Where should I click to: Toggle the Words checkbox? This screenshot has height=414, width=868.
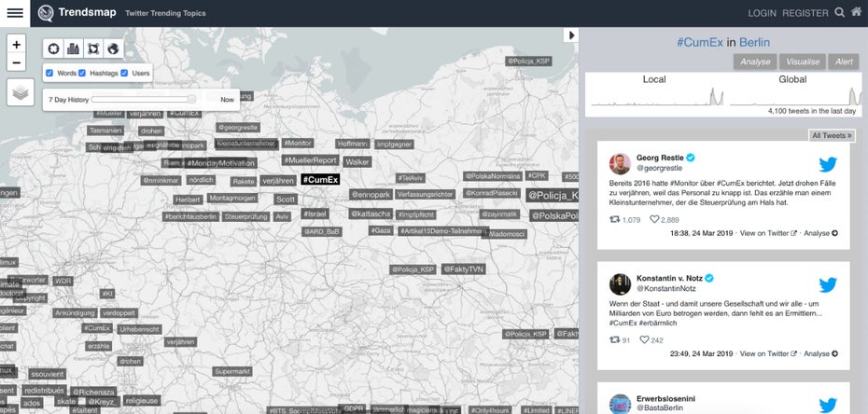click(49, 73)
